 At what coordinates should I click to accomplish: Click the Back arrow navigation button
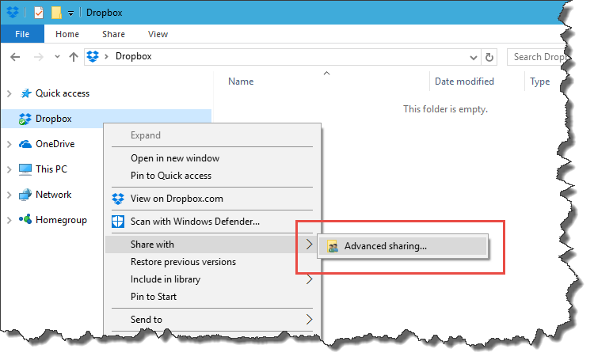coord(16,57)
